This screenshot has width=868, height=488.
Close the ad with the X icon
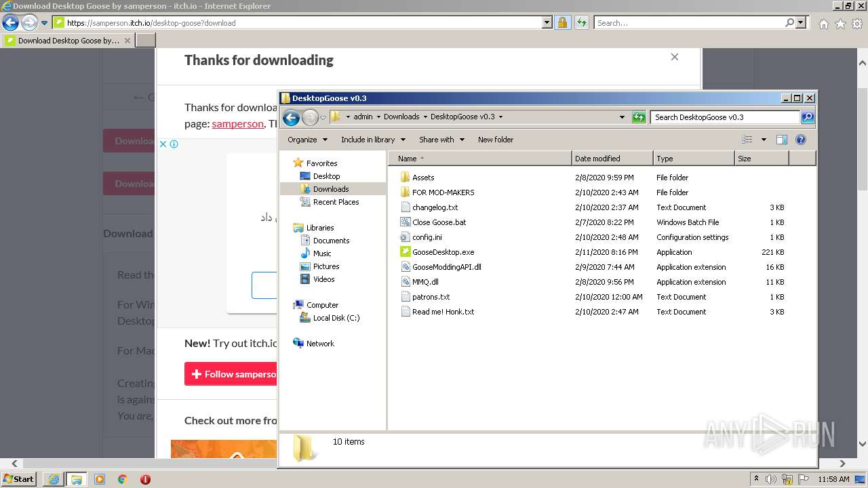[163, 144]
